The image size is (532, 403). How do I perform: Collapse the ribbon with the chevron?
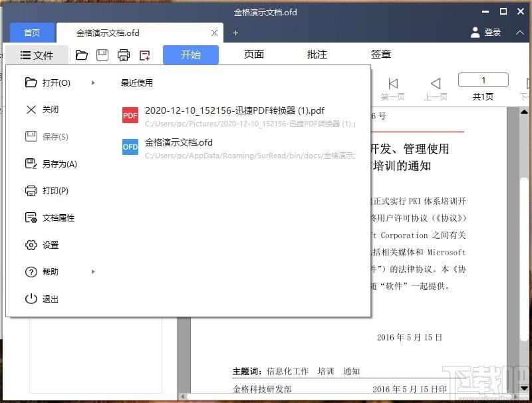(x=520, y=33)
